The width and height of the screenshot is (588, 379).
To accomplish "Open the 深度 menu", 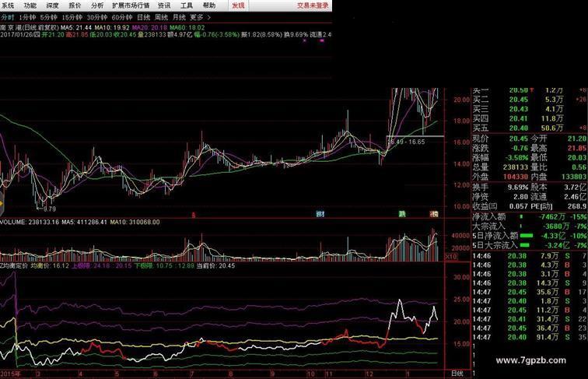I will (53, 5).
